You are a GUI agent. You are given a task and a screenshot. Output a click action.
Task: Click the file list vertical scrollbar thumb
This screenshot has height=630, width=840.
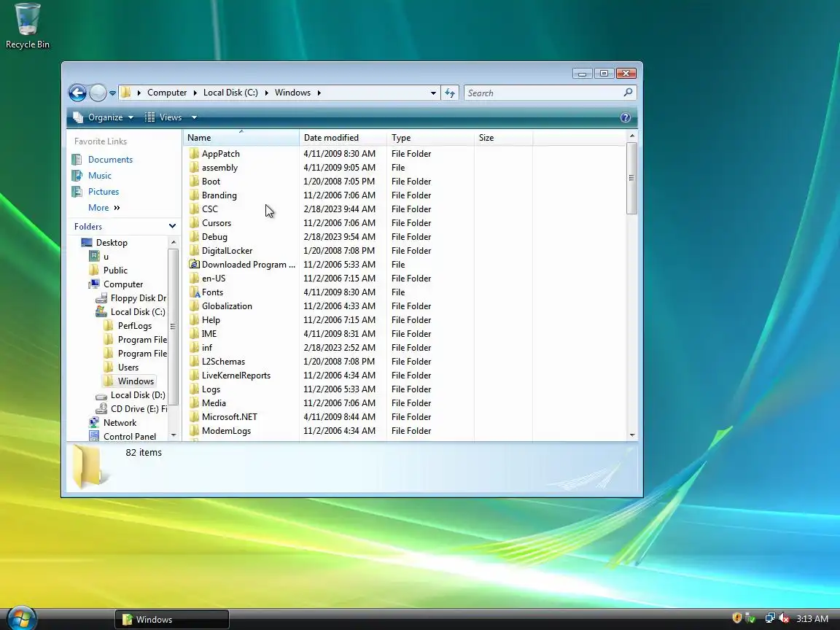631,179
